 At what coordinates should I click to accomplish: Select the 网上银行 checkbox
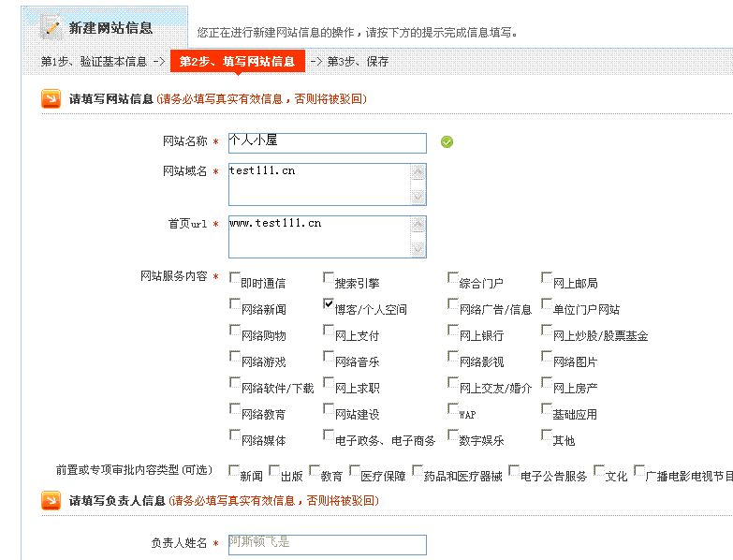(x=453, y=331)
